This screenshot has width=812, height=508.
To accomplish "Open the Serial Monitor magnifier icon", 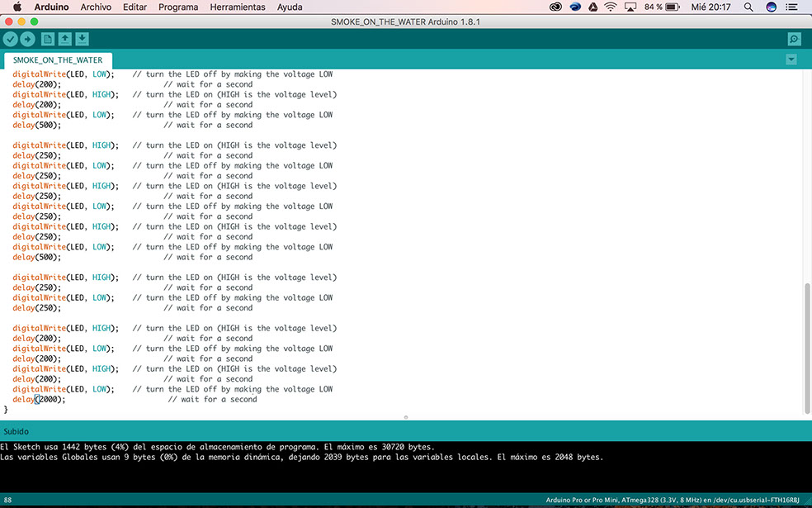I will [x=794, y=39].
